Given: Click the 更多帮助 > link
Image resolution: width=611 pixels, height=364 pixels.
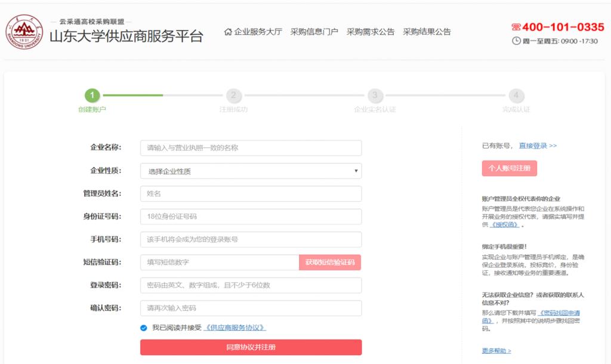Looking at the screenshot, I should [x=496, y=351].
